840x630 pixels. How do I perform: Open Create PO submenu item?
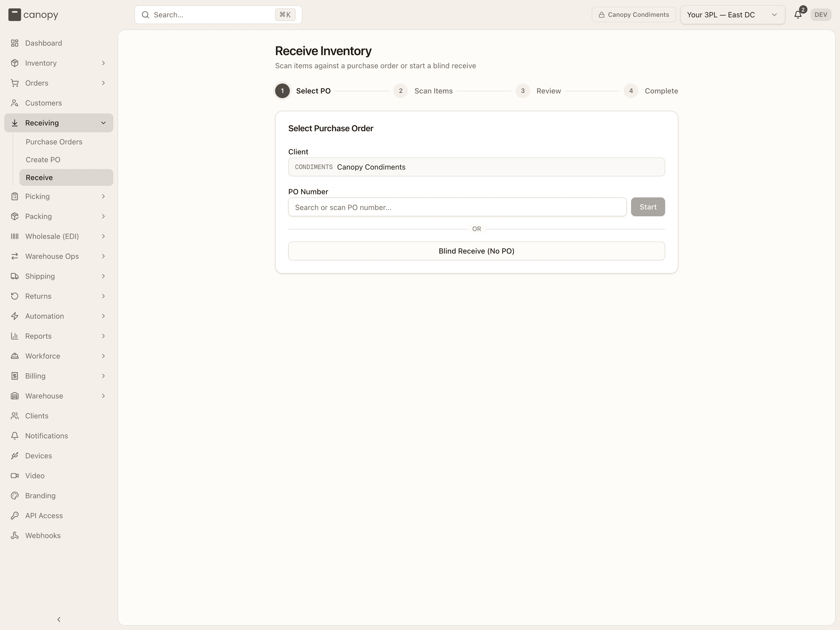(66, 160)
